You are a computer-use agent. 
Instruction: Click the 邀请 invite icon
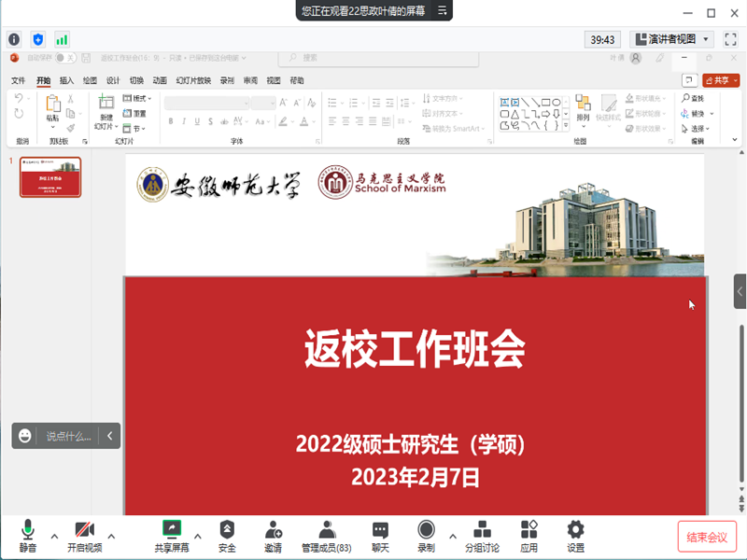[273, 537]
